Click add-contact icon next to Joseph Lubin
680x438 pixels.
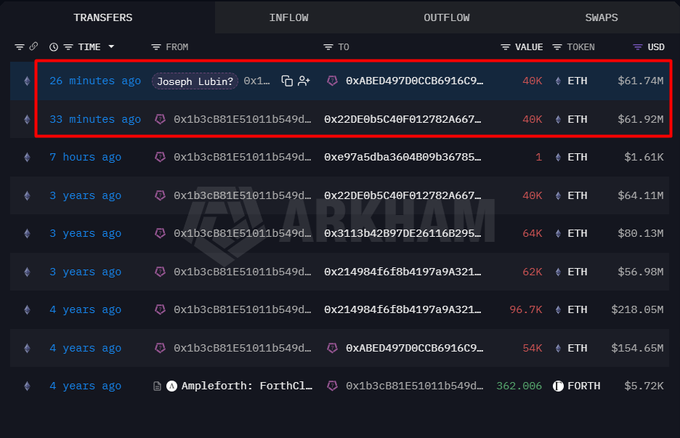(304, 81)
